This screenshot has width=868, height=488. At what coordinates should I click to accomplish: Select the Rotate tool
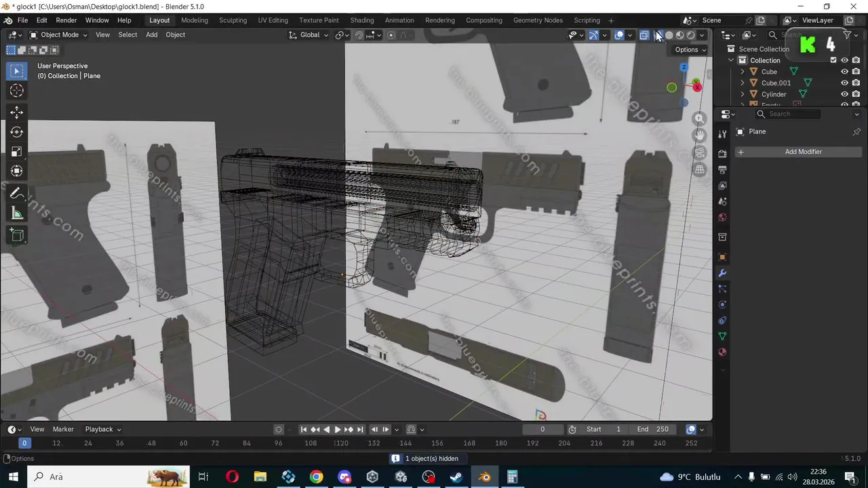17,132
